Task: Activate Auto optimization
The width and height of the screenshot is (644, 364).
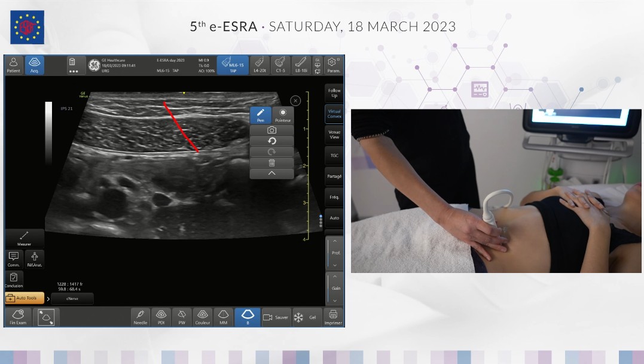Action: click(334, 218)
